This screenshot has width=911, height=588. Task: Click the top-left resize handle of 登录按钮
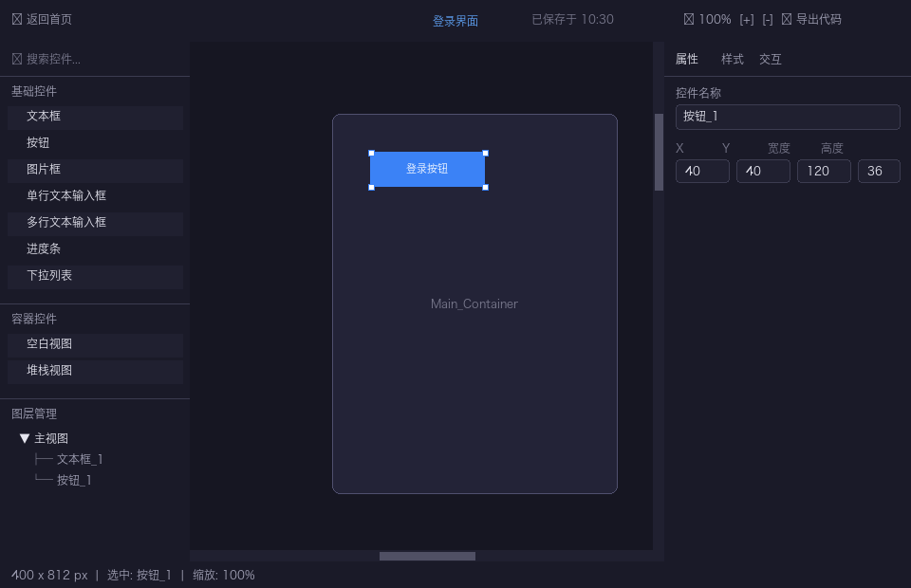click(x=371, y=154)
